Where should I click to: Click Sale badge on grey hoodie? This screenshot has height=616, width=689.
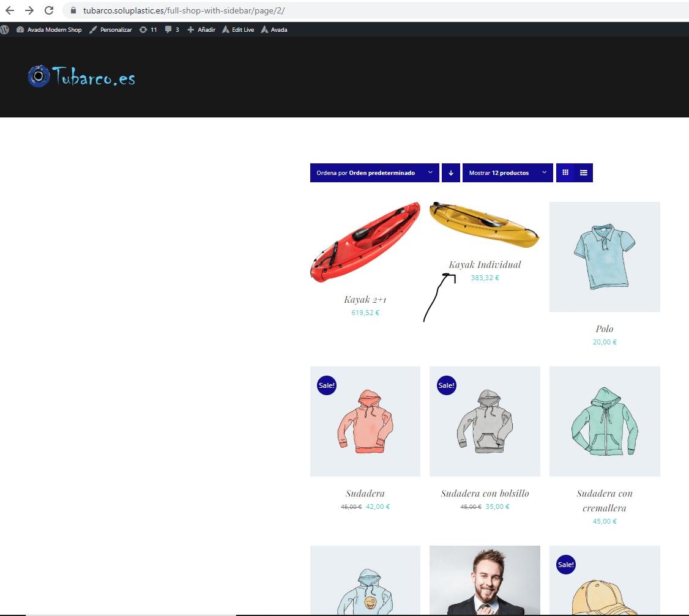(447, 385)
